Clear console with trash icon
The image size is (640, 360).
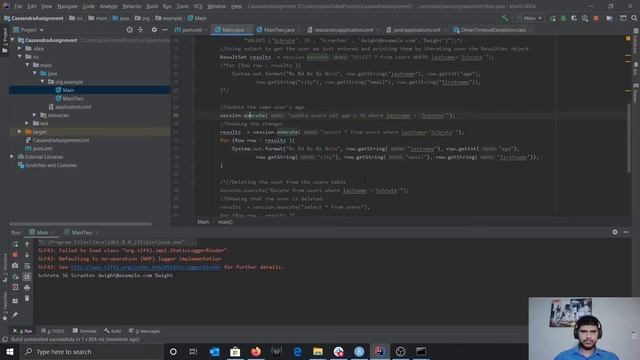point(27,298)
